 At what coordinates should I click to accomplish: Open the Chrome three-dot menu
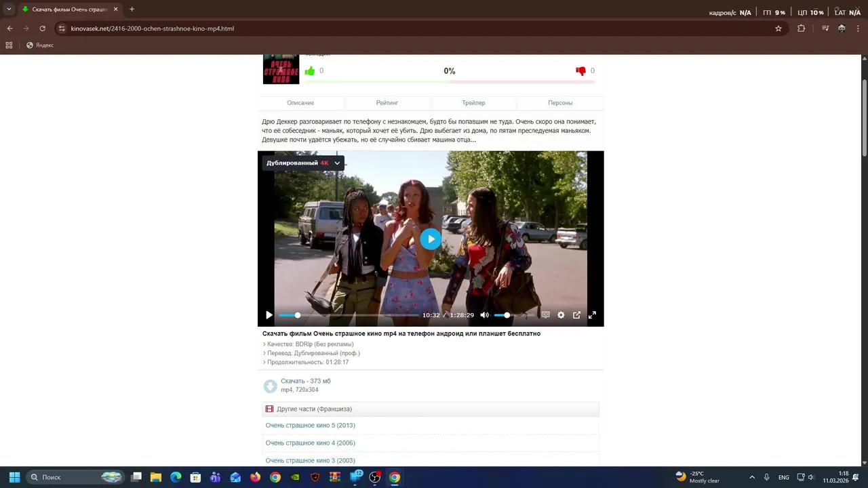tap(858, 28)
